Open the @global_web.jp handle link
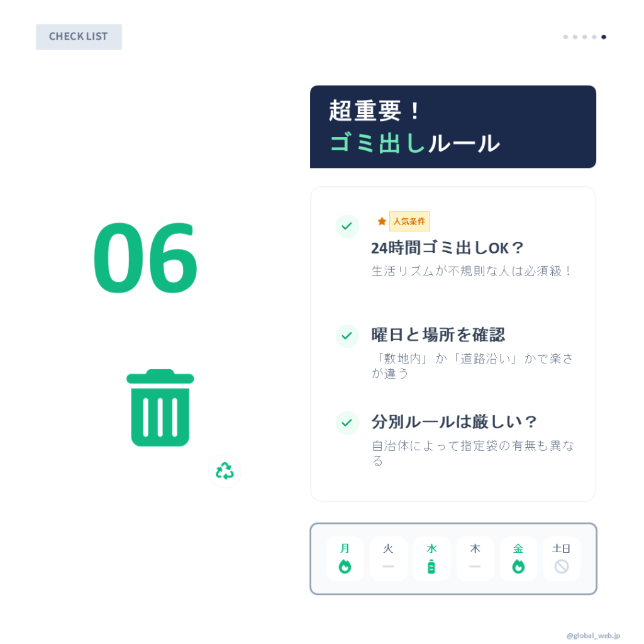 tap(593, 636)
